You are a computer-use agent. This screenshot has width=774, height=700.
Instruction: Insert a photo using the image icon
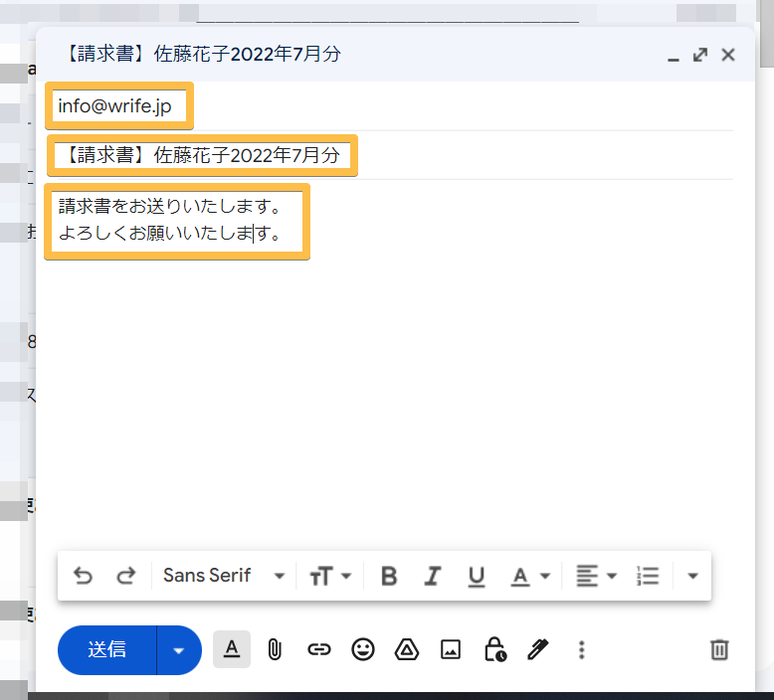pos(451,650)
